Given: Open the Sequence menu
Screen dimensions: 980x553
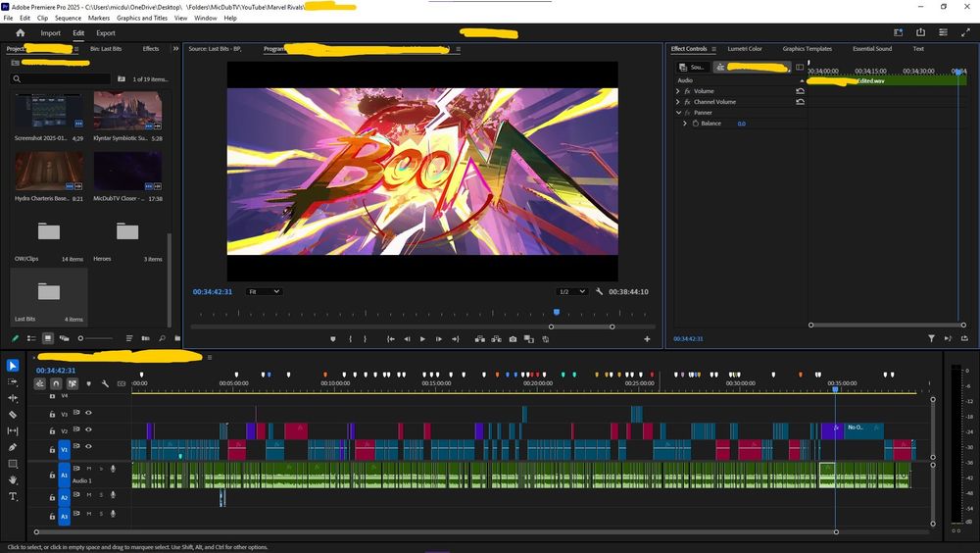Looking at the screenshot, I should 68,19.
